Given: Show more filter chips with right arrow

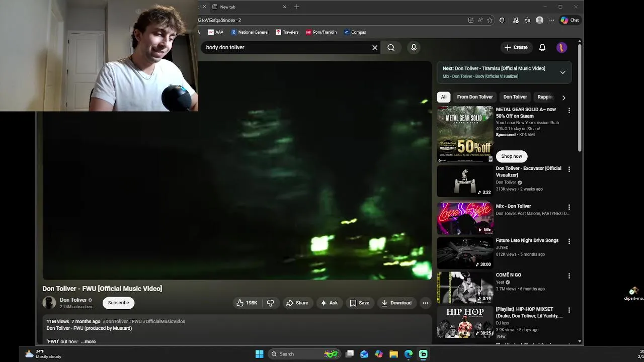Looking at the screenshot, I should tap(563, 98).
